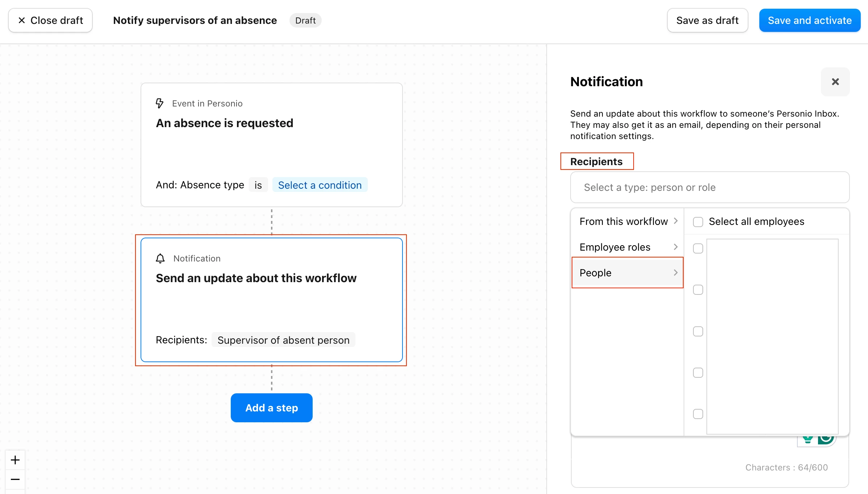Select the People menu item
868x494 pixels.
coord(628,273)
